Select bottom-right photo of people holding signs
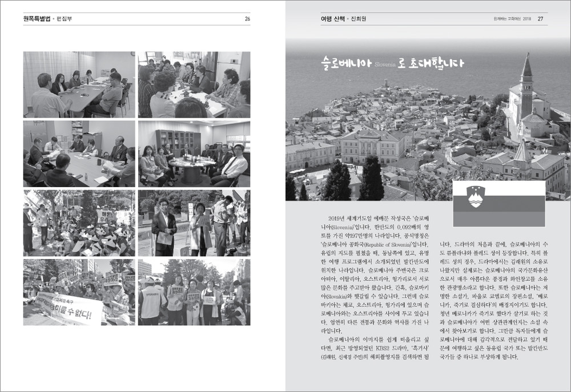 [x=194, y=292]
